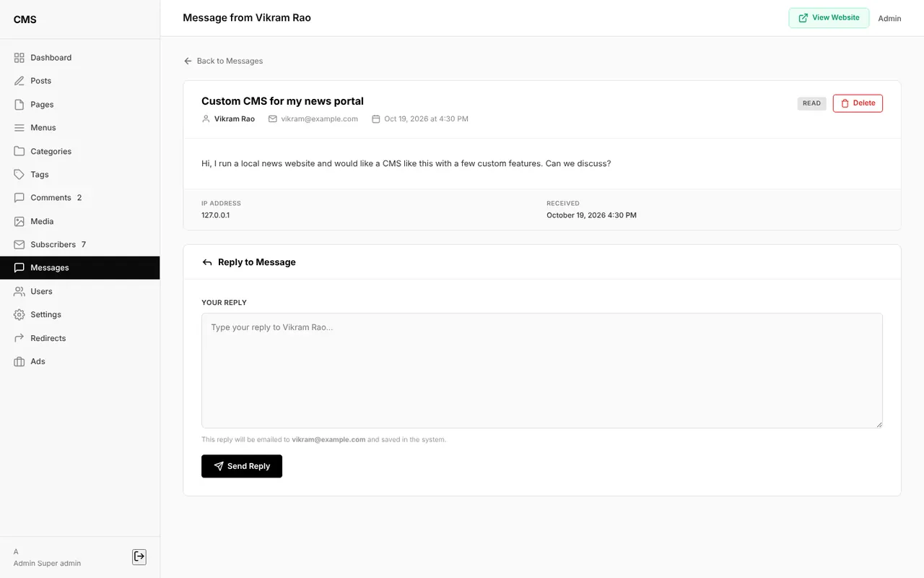This screenshot has height=578, width=924.
Task: Click the Pages document icon
Action: [19, 105]
